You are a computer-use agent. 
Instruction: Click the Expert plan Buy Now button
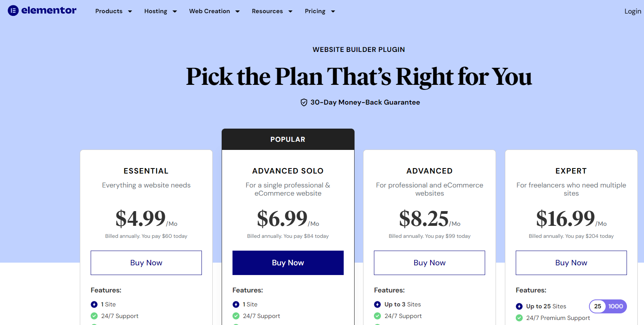click(x=571, y=263)
